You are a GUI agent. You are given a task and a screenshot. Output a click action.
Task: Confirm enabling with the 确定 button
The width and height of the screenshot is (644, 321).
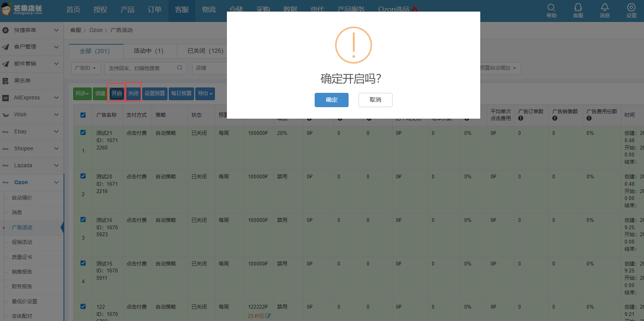(331, 100)
